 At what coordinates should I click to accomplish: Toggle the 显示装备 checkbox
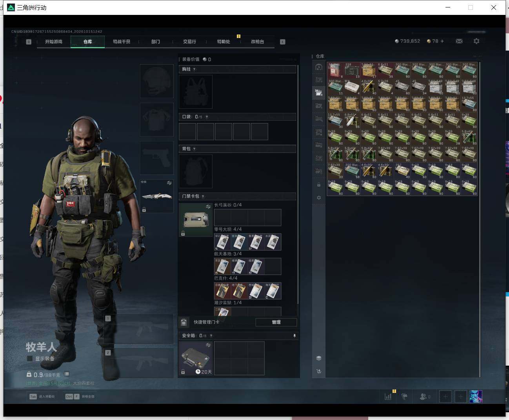(29, 359)
